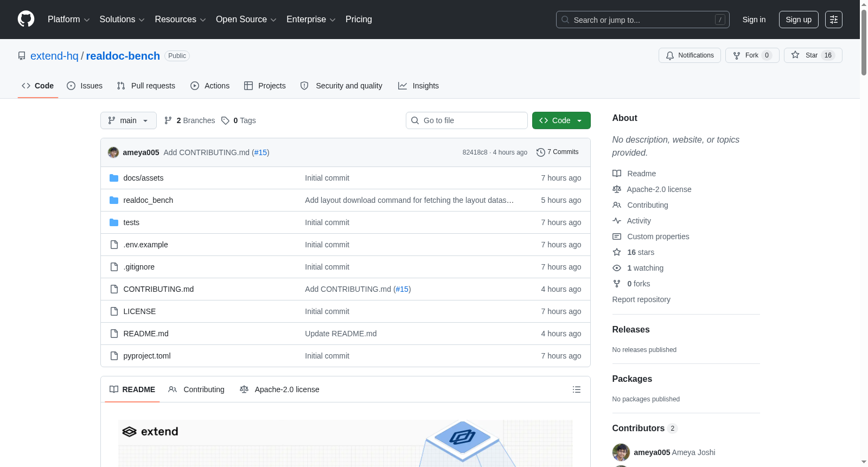Open the README outline list icon

pyautogui.click(x=577, y=389)
